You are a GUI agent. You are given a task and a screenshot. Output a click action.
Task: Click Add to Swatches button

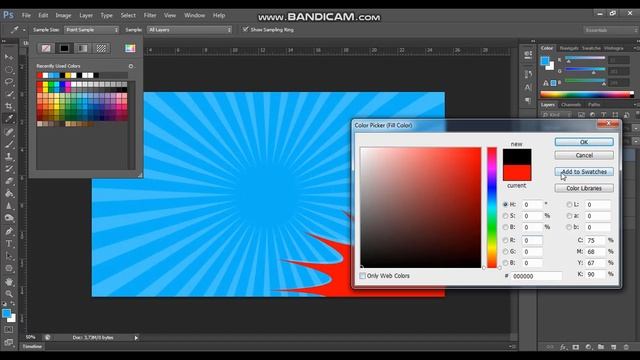pyautogui.click(x=584, y=172)
